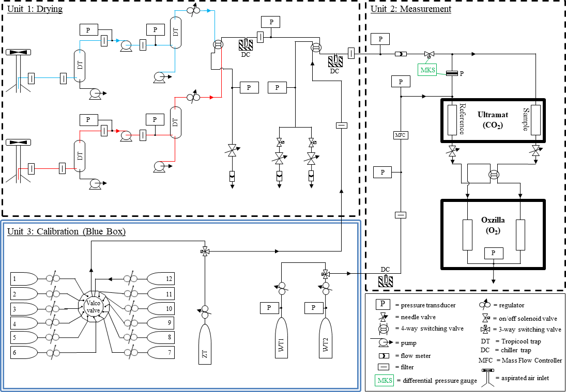Viewport: 566px width, 392px height.
Task: Click the WT1 gas cylinder
Action: click(x=282, y=342)
